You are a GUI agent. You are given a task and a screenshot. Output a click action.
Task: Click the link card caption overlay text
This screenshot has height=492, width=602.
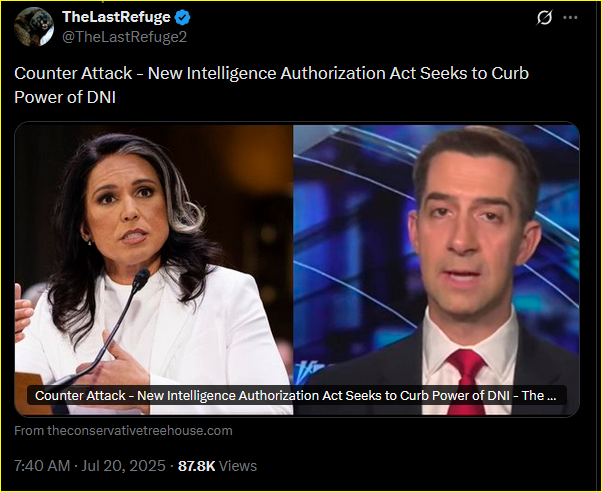click(296, 396)
